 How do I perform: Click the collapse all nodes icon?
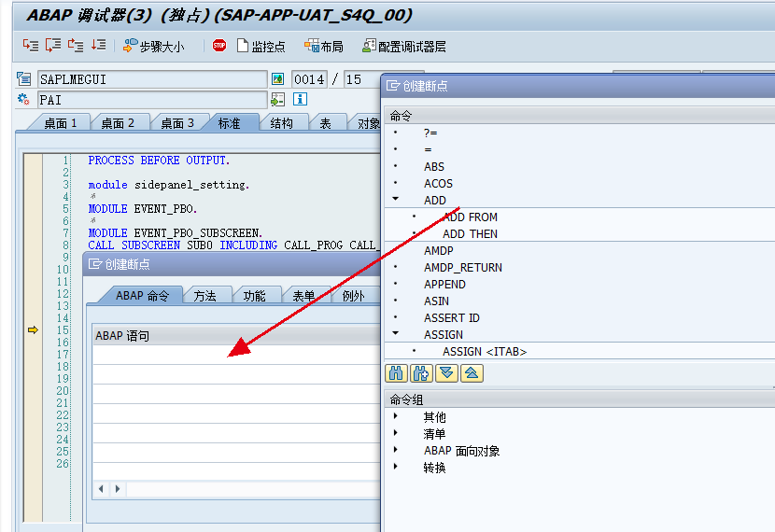coord(472,373)
